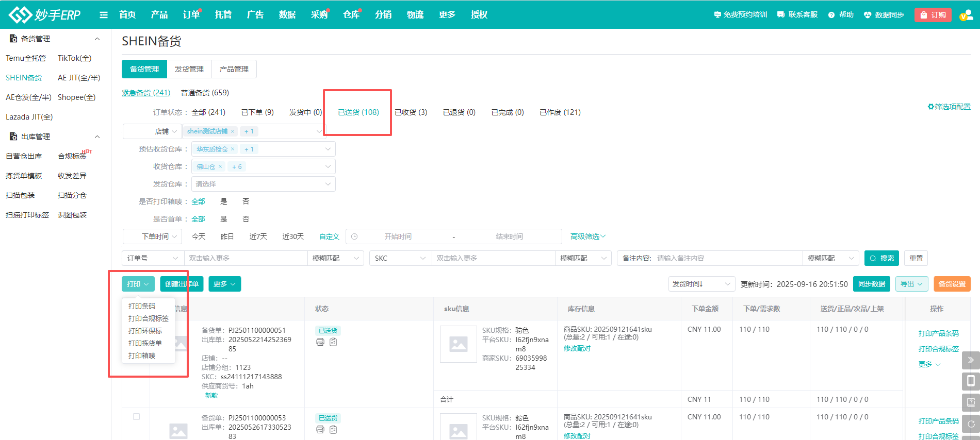The image size is (980, 440).
Task: Click clipboard icon in PJ2501100000051 row
Action: coord(333,342)
